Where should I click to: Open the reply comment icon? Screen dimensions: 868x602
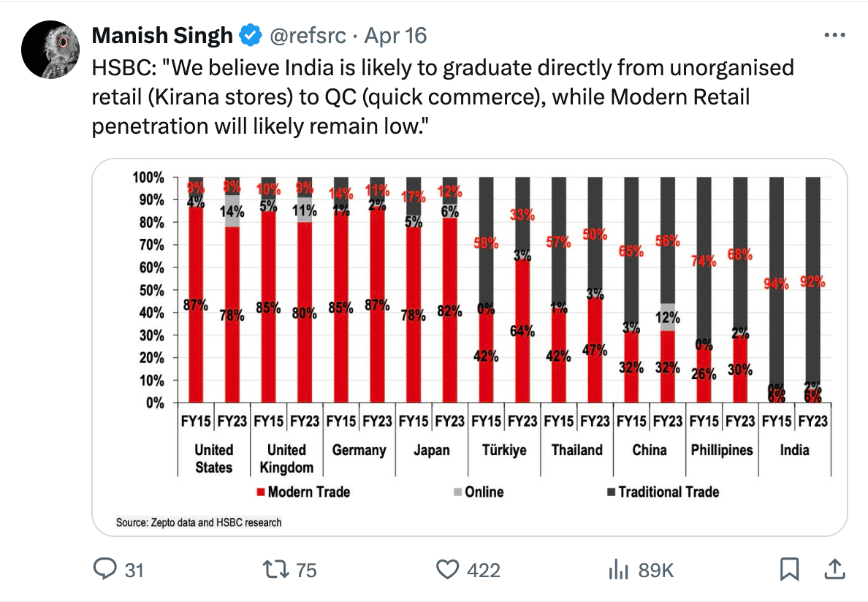pos(104,569)
